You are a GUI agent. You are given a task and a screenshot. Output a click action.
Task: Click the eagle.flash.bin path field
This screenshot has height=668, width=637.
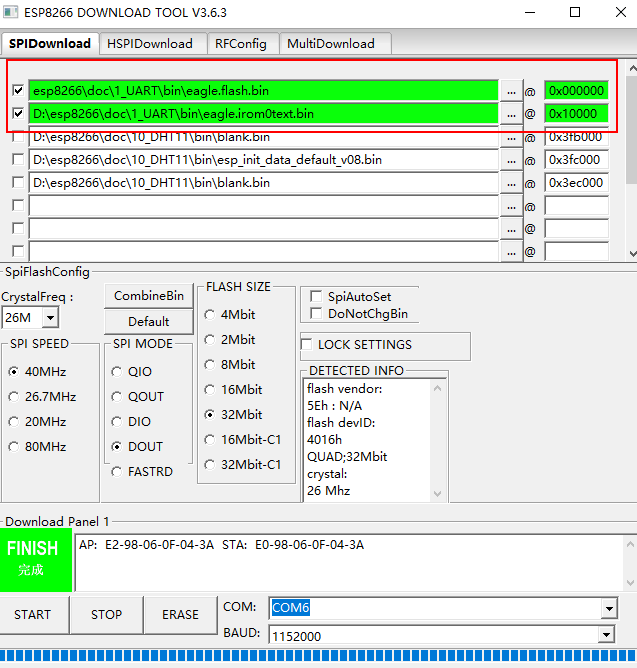pos(263,91)
